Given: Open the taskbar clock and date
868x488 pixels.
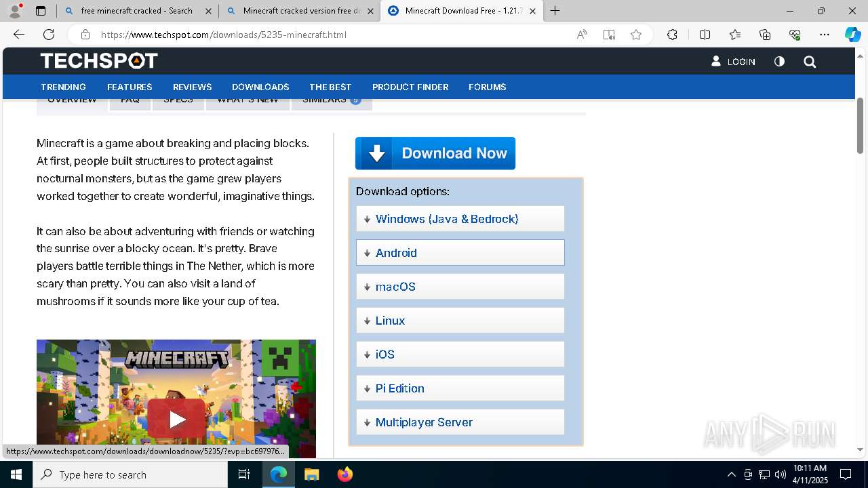Looking at the screenshot, I should point(810,474).
